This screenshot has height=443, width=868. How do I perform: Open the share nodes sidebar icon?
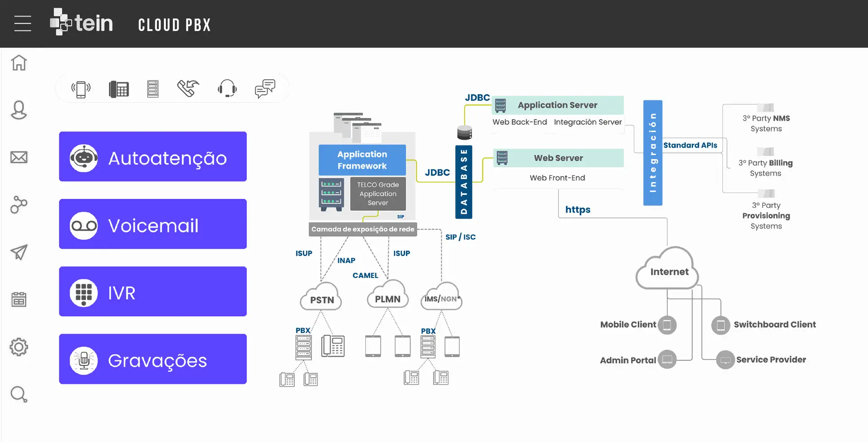point(19,205)
